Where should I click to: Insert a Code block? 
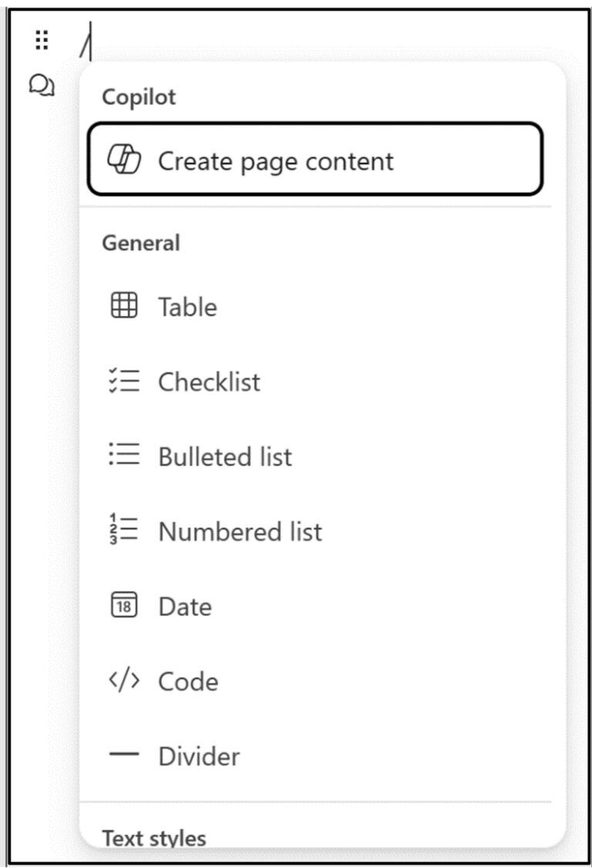[187, 681]
